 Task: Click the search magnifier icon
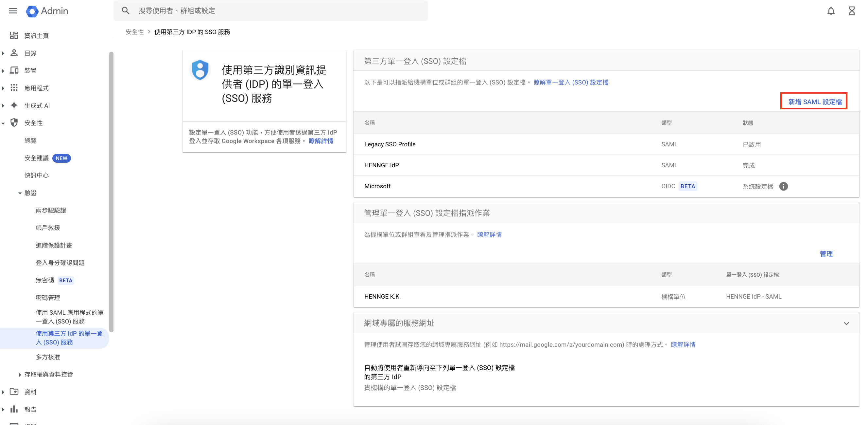(126, 11)
